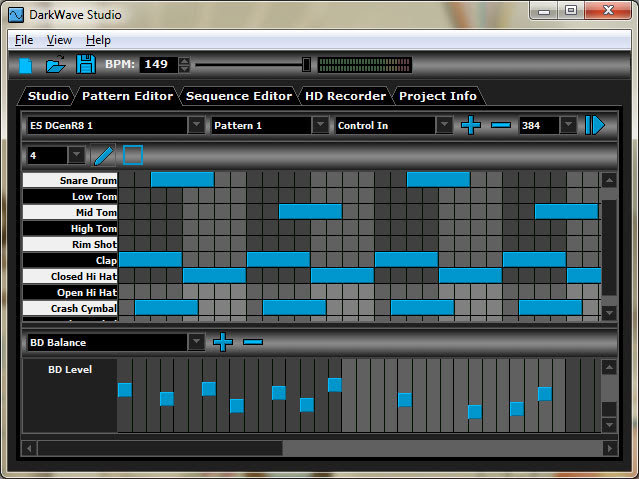Select the High Tom row label
Image resolution: width=639 pixels, height=479 pixels.
70,228
